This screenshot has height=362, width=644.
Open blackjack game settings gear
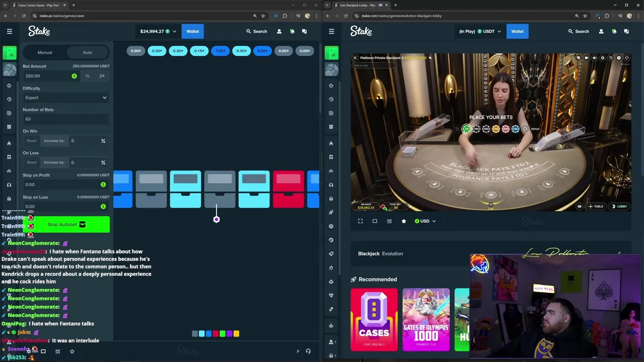[603, 58]
